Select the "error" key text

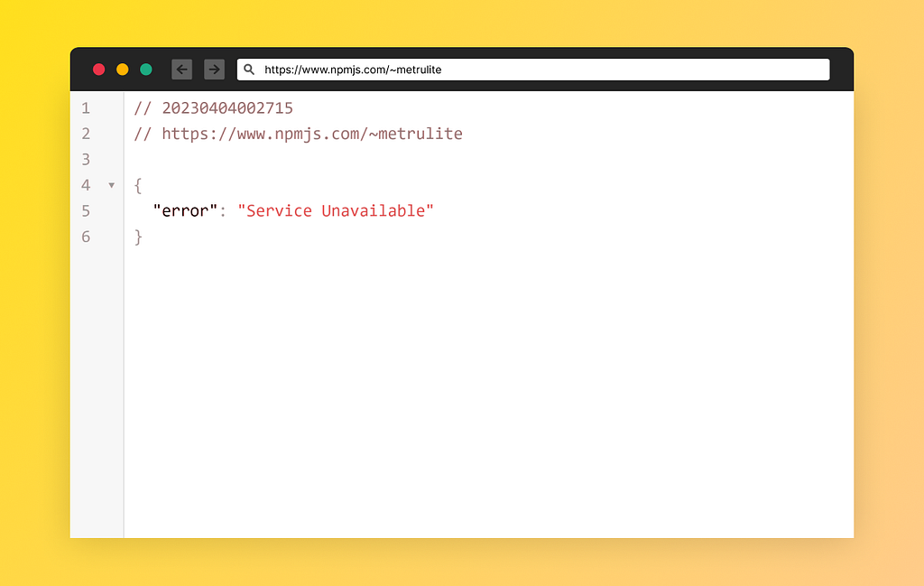pos(185,210)
